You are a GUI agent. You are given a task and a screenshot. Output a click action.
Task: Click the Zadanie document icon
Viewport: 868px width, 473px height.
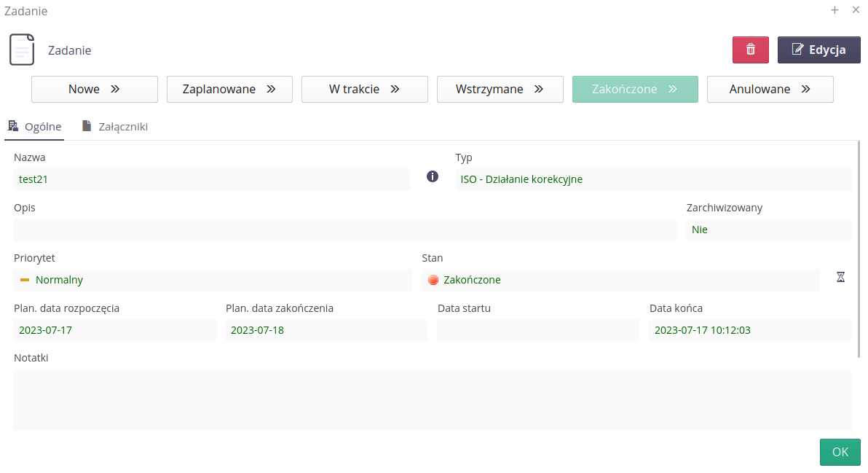coord(22,50)
